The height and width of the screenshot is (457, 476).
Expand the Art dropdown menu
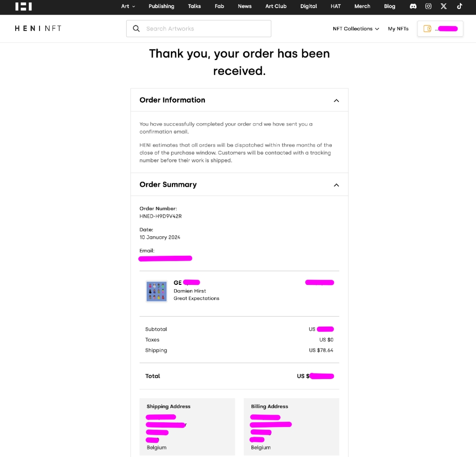tap(128, 6)
